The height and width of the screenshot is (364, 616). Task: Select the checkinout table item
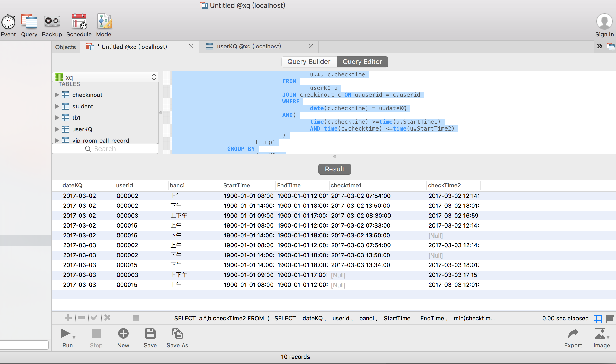click(87, 95)
